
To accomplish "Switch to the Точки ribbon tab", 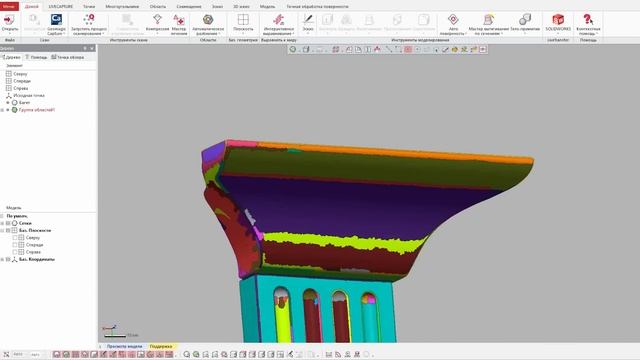I will coord(89,7).
